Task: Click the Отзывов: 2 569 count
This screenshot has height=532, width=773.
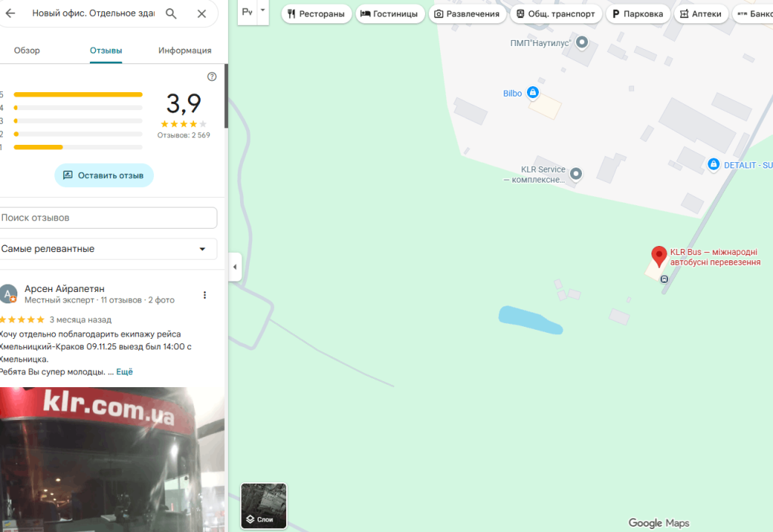Action: 184,135
